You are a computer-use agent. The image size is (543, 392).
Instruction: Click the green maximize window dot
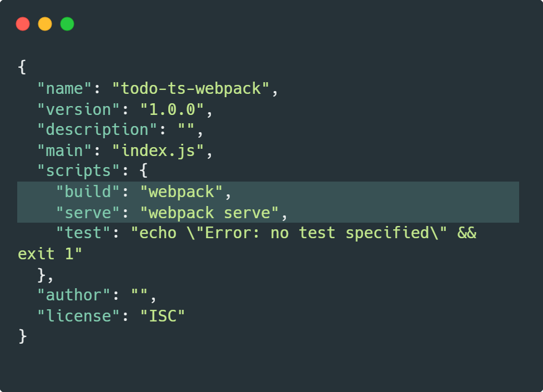pyautogui.click(x=67, y=24)
